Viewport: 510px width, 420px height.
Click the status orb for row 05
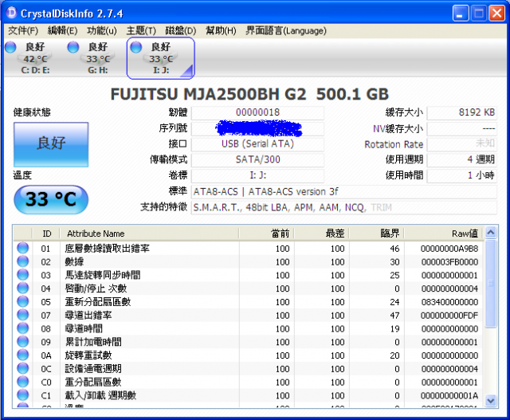pyautogui.click(x=23, y=301)
